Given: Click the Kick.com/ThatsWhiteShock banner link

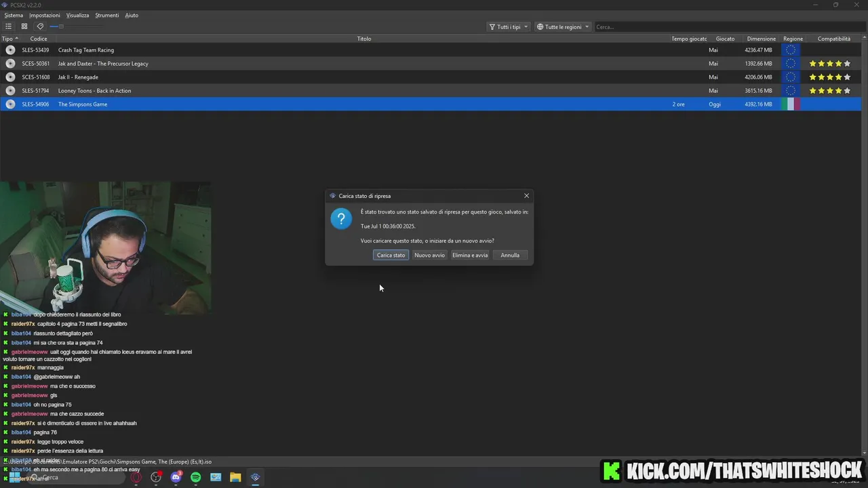Looking at the screenshot, I should coord(732,470).
